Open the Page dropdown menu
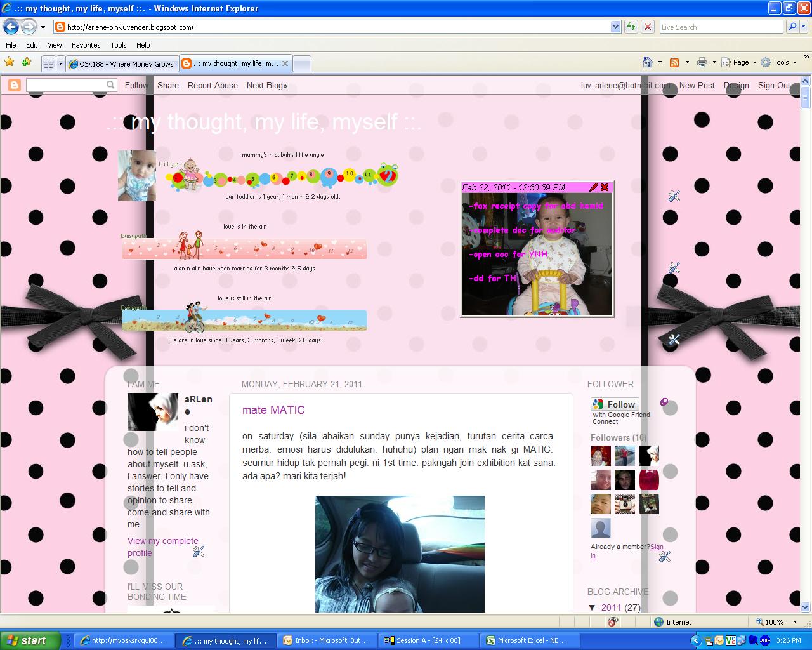The image size is (812, 650). point(739,62)
